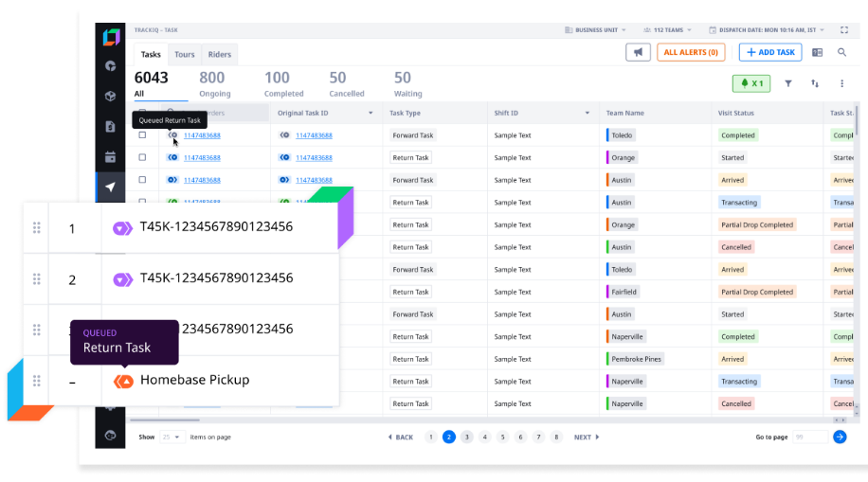Open the filter funnel icon
868x482 pixels.
[788, 83]
